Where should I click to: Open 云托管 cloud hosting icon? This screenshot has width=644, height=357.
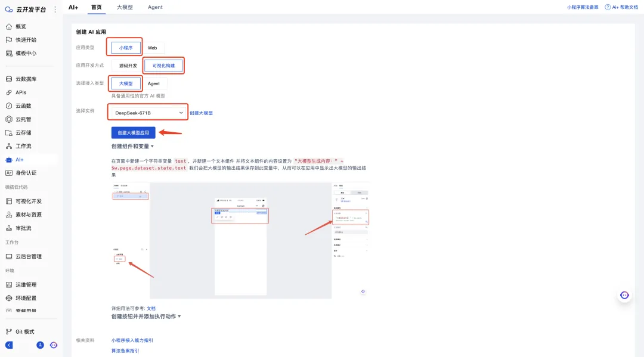click(8, 119)
